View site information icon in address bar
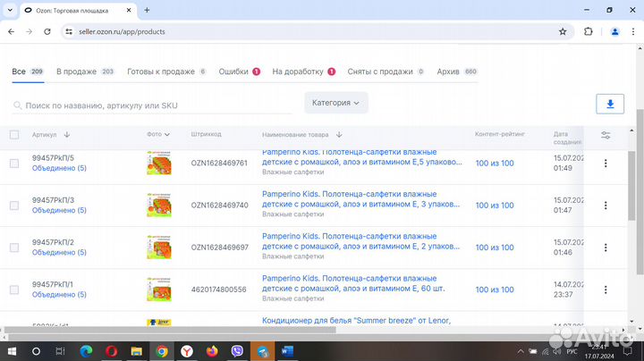Screen dimensions: 644x361 [x=69, y=31]
